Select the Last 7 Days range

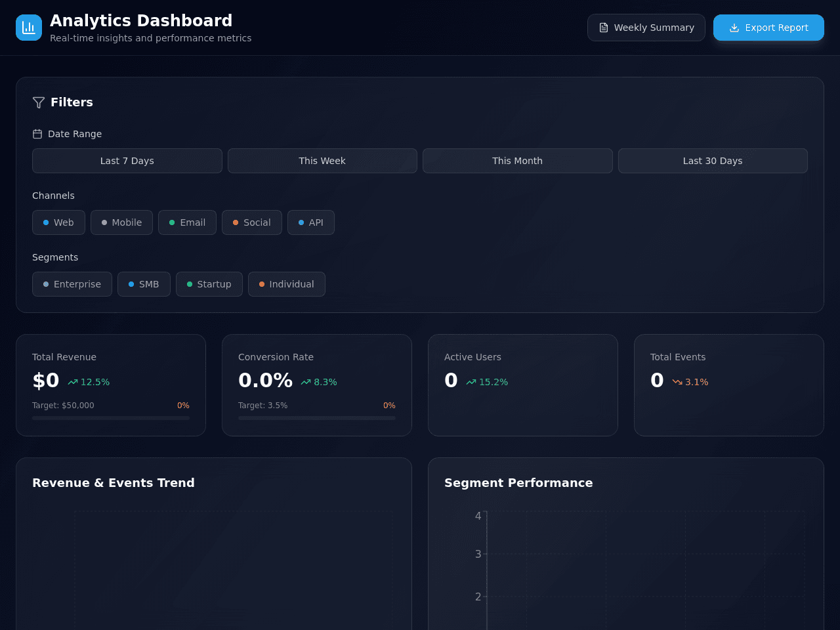click(127, 161)
